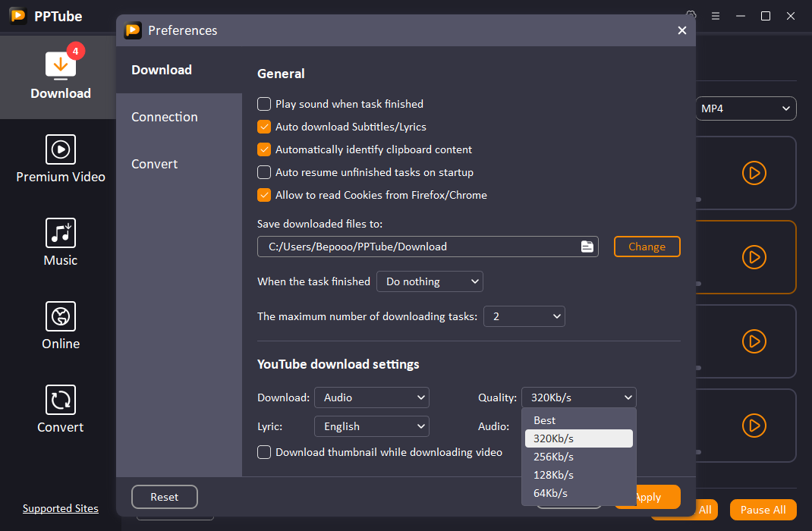Click the Change button for download location
The image size is (812, 531).
[x=647, y=246]
